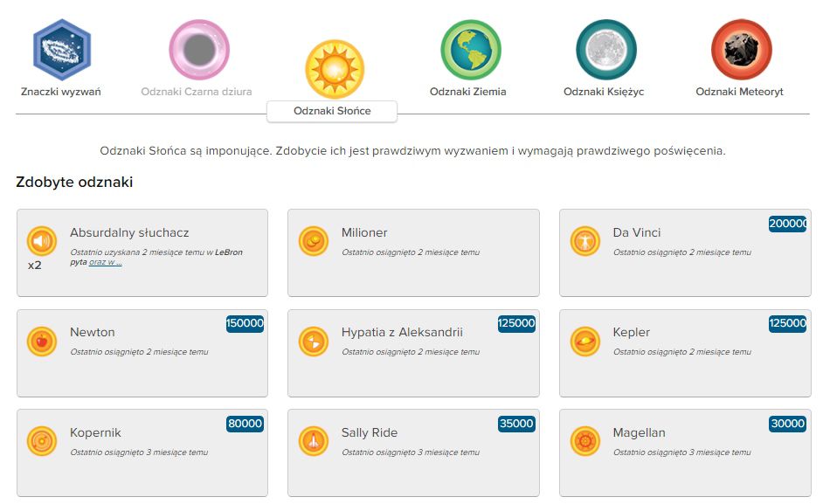Click the Odznaki Ziemia earth icon

[471, 50]
